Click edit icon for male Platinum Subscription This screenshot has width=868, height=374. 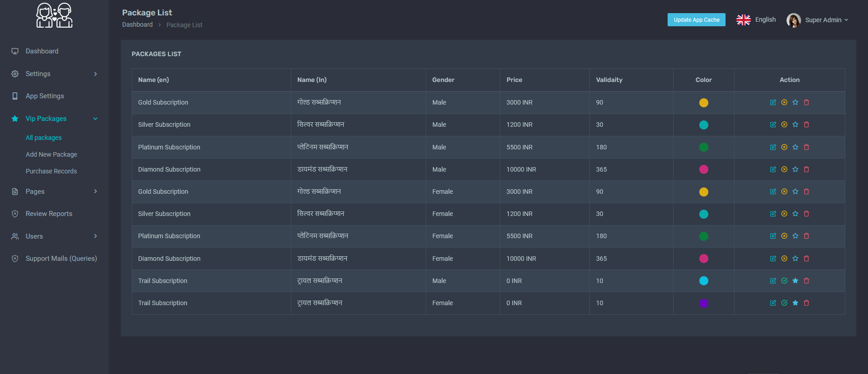[773, 147]
